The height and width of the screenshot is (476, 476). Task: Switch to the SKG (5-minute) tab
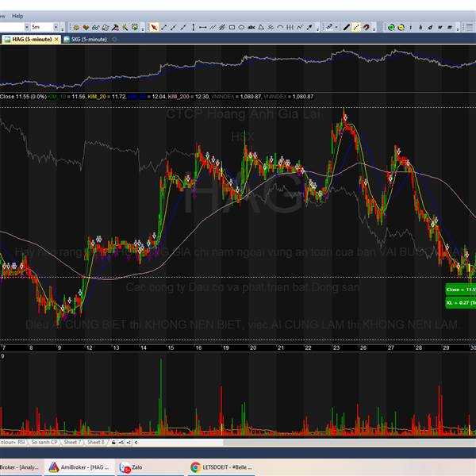point(89,38)
